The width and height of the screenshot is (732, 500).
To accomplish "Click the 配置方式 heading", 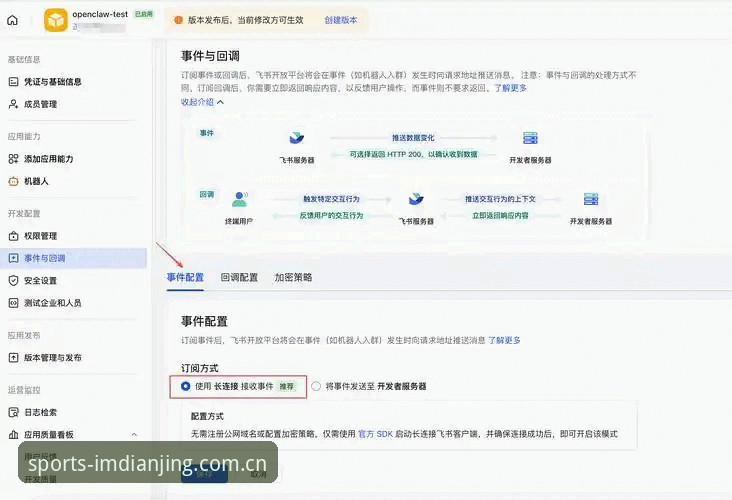I will [x=207, y=416].
